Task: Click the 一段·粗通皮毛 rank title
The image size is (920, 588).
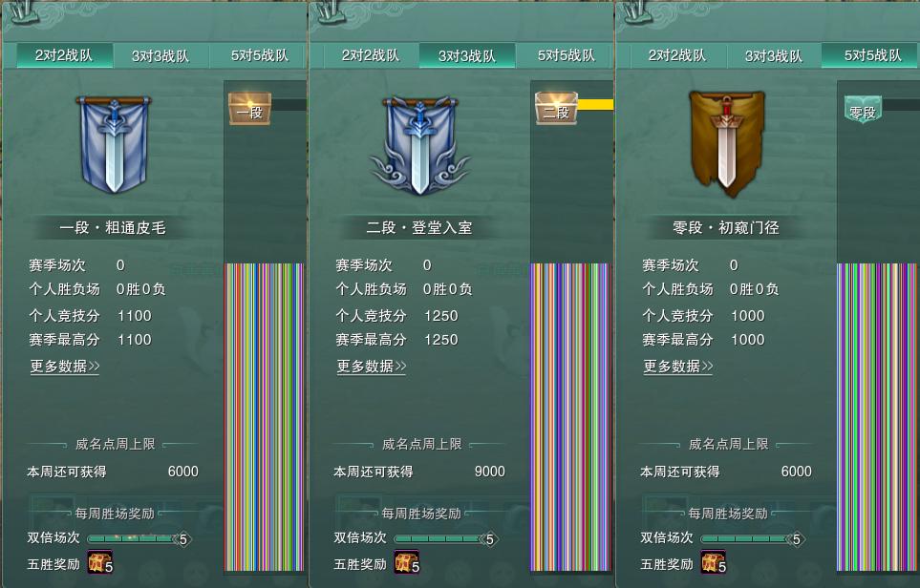Action: pos(113,227)
